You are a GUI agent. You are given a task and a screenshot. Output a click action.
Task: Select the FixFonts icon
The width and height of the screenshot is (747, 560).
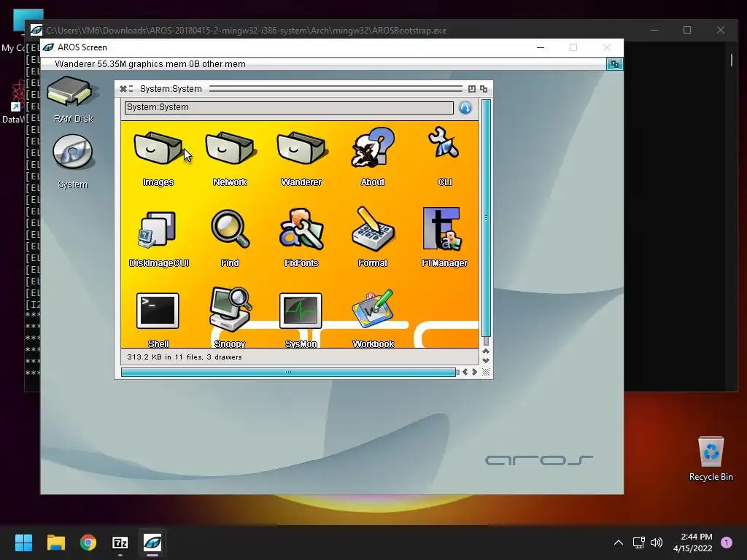[x=301, y=229]
